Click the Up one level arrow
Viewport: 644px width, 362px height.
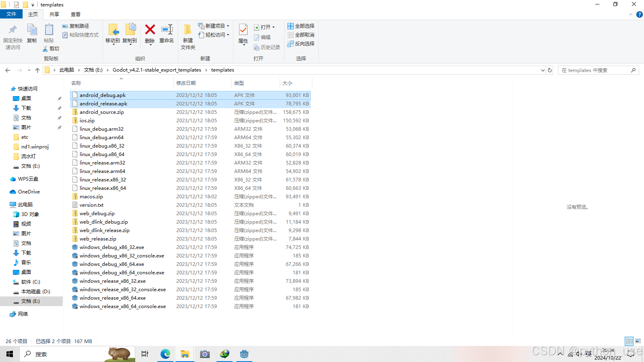pos(37,70)
